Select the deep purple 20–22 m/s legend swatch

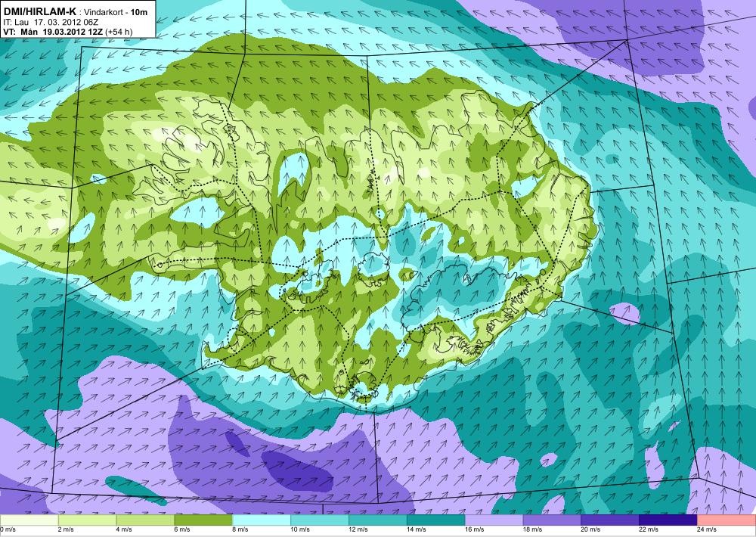pos(610,520)
